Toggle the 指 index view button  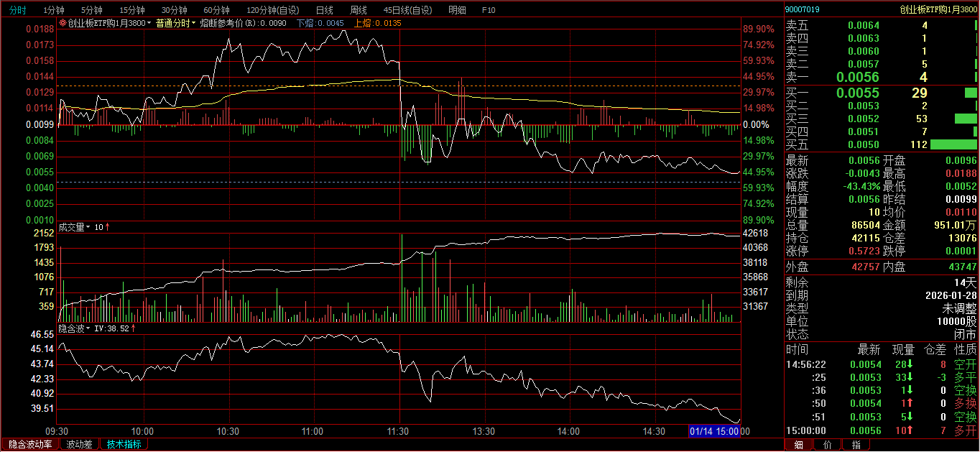click(856, 445)
